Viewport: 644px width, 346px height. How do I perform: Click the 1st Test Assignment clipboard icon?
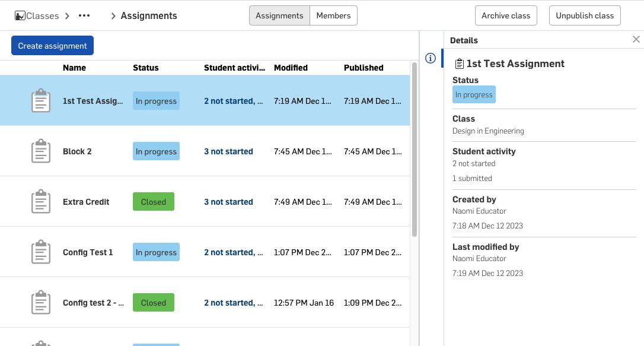coord(40,100)
